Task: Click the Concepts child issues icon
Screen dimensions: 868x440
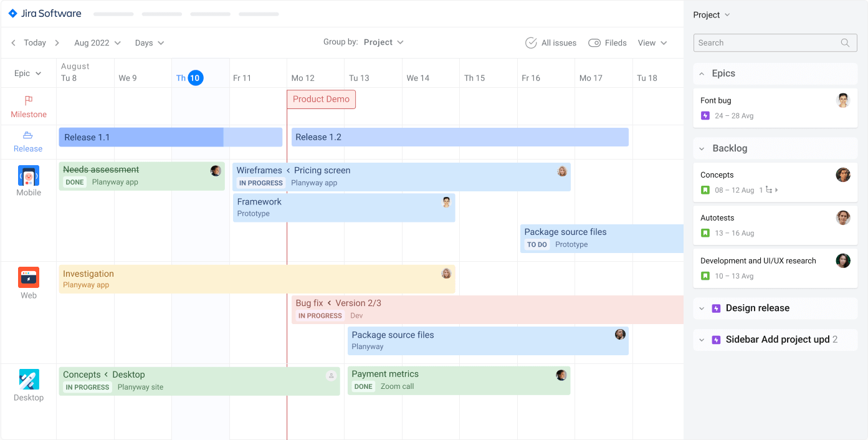Action: [x=771, y=190]
